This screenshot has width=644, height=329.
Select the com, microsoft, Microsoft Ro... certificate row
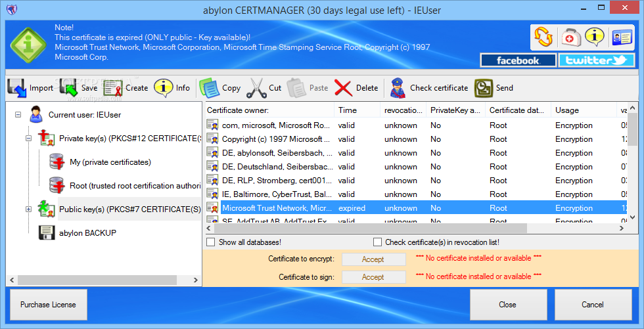click(x=415, y=125)
